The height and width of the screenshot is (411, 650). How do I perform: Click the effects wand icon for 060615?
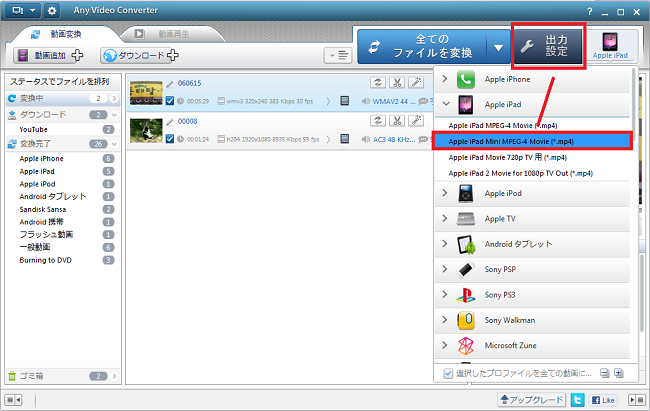coord(416,83)
